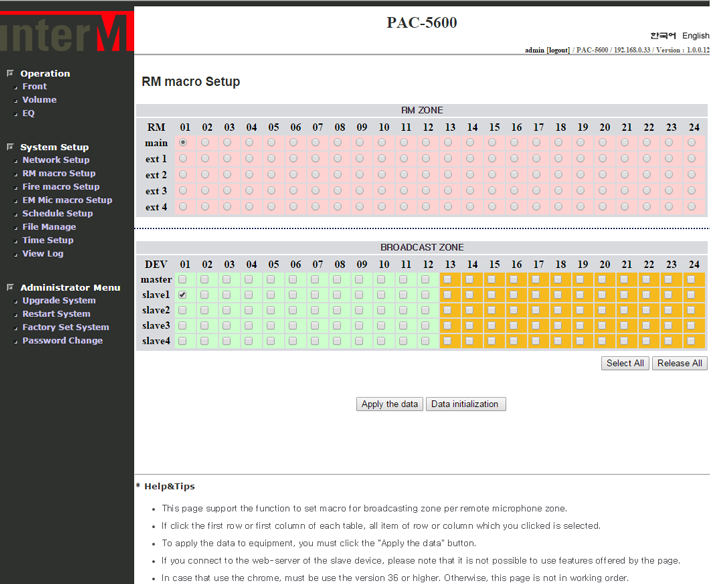Open the Front page link
The height and width of the screenshot is (584, 710).
click(34, 86)
